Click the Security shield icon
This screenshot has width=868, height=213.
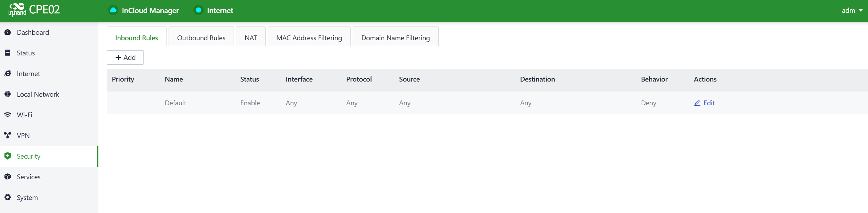pos(8,156)
